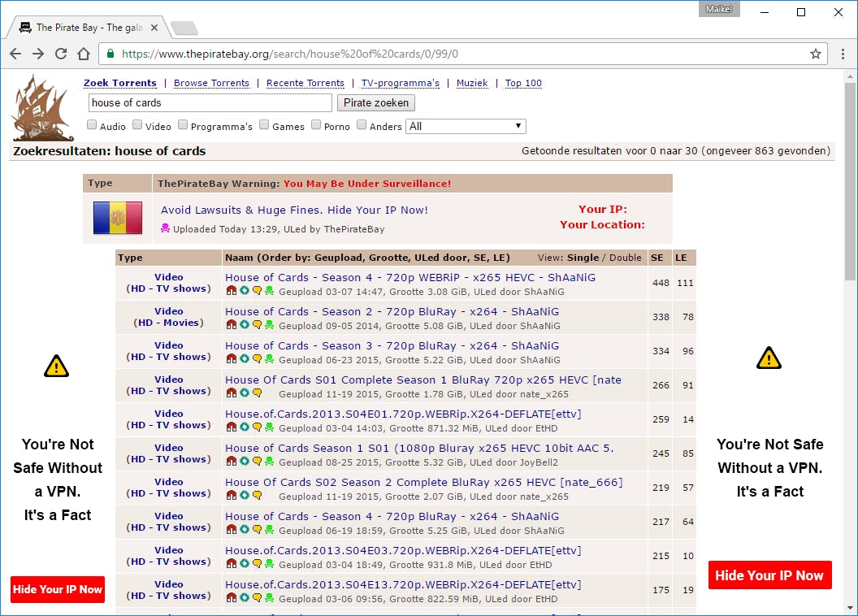Click magnet icon for S04E01 DEFLATE torrent
The image size is (858, 616).
pos(232,427)
